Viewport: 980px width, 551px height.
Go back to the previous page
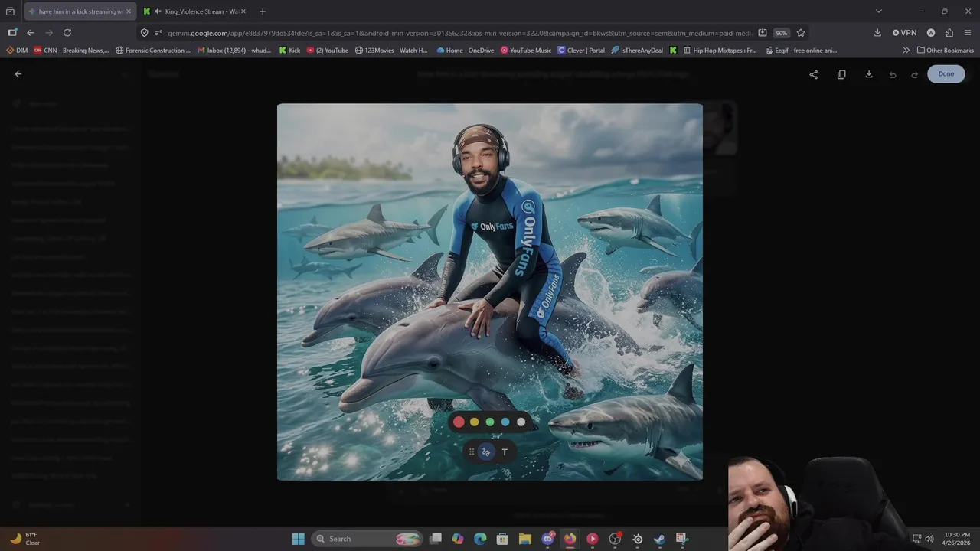(31, 33)
